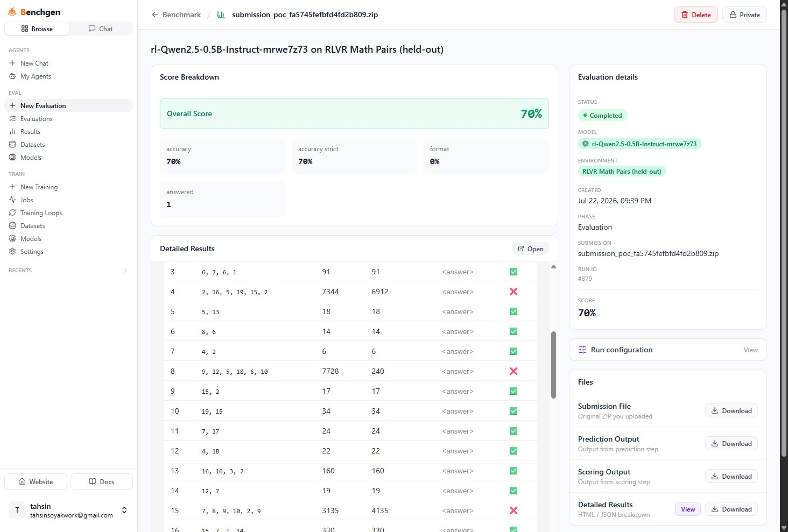788x532 pixels.
Task: Switch to the Browse tab
Action: (x=37, y=29)
